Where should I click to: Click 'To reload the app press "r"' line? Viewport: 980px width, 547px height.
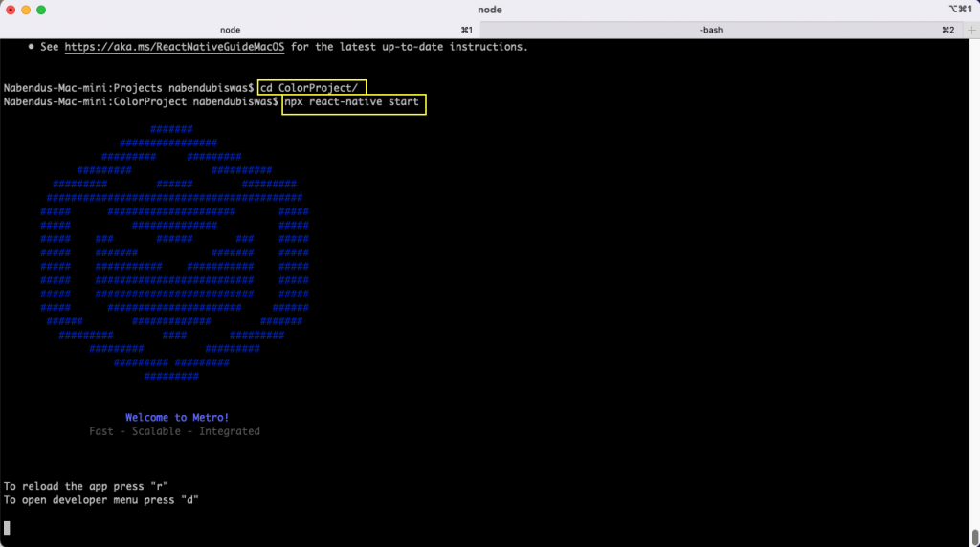click(85, 487)
